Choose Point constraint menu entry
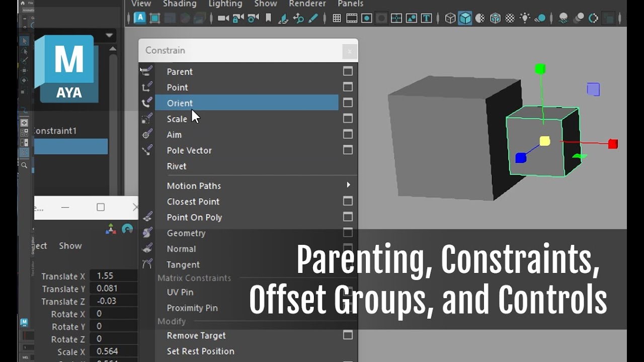644x362 pixels. pyautogui.click(x=177, y=87)
